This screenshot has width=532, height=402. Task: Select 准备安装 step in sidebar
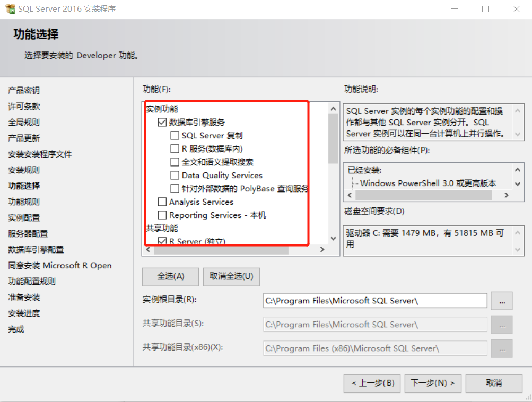point(24,298)
